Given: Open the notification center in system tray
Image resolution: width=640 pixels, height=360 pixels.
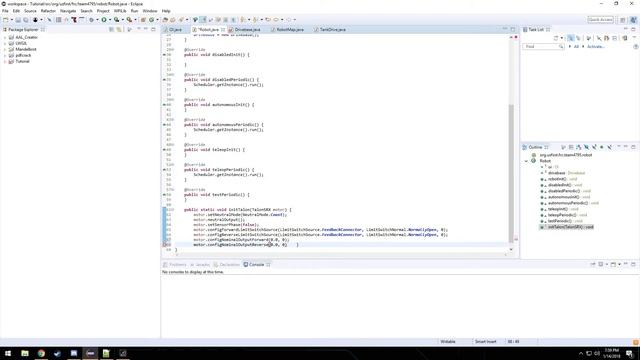Looking at the screenshot, I should (x=629, y=353).
